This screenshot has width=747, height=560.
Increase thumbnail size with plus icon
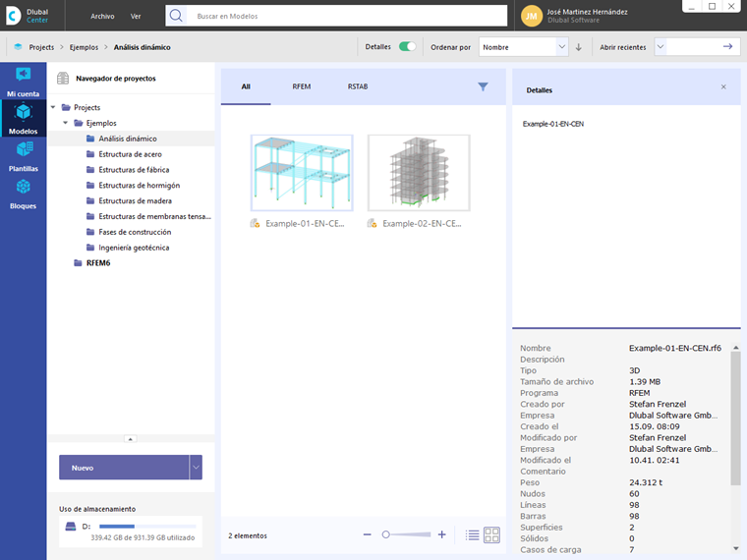[x=441, y=534]
